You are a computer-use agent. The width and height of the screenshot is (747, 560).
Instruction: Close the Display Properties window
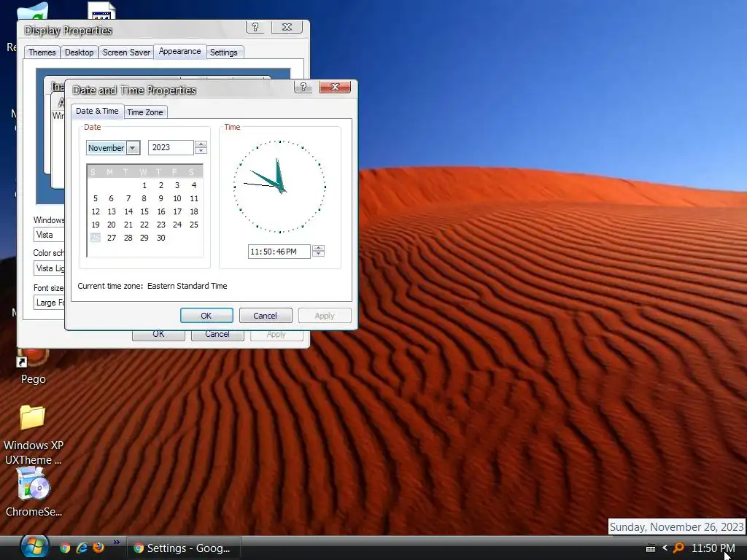click(x=287, y=27)
